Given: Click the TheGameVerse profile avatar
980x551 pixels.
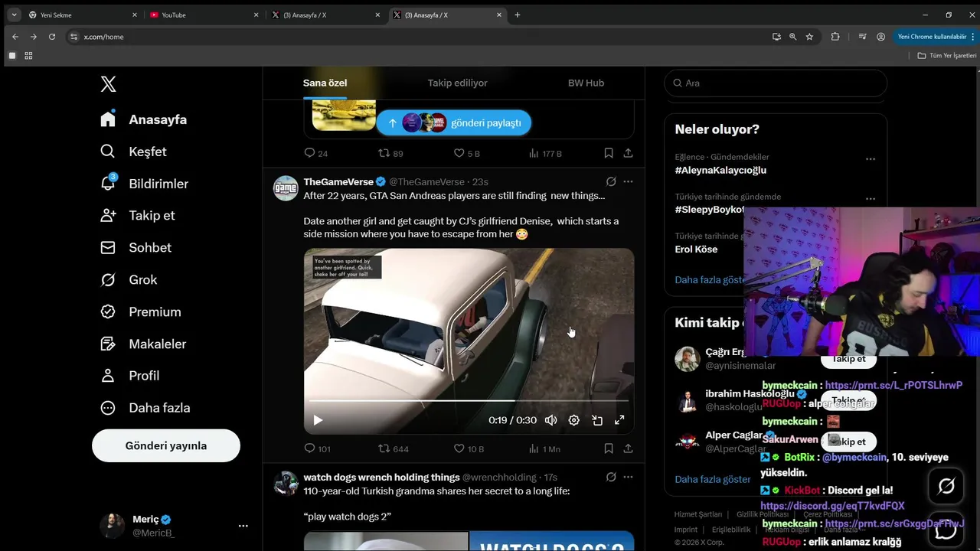Looking at the screenshot, I should point(286,188).
